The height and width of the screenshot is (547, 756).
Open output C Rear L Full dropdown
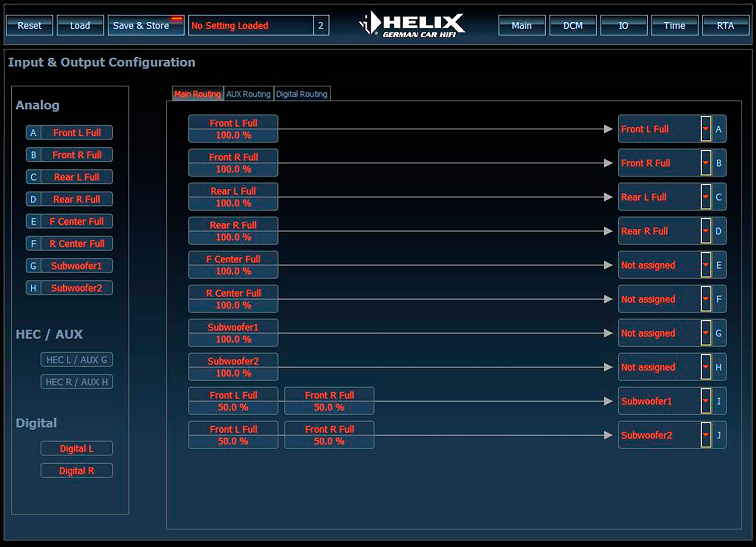[705, 197]
